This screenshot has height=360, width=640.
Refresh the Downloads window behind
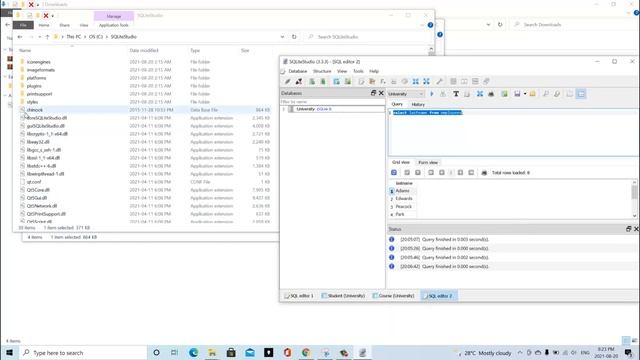click(500, 24)
